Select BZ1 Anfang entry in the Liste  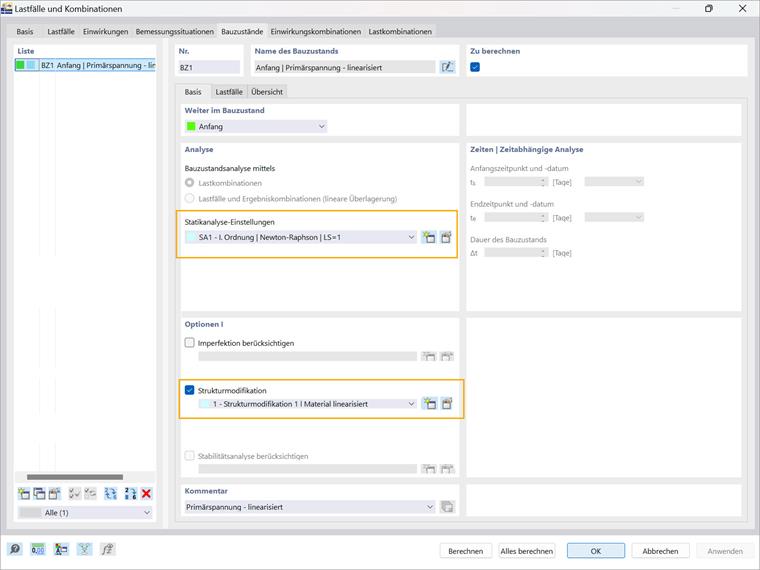pos(85,65)
